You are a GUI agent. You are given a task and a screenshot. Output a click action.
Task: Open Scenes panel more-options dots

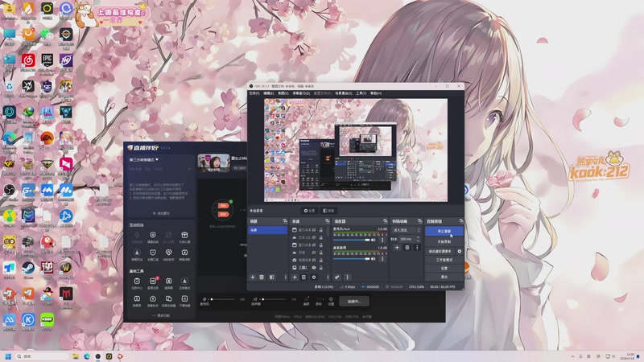(x=285, y=278)
